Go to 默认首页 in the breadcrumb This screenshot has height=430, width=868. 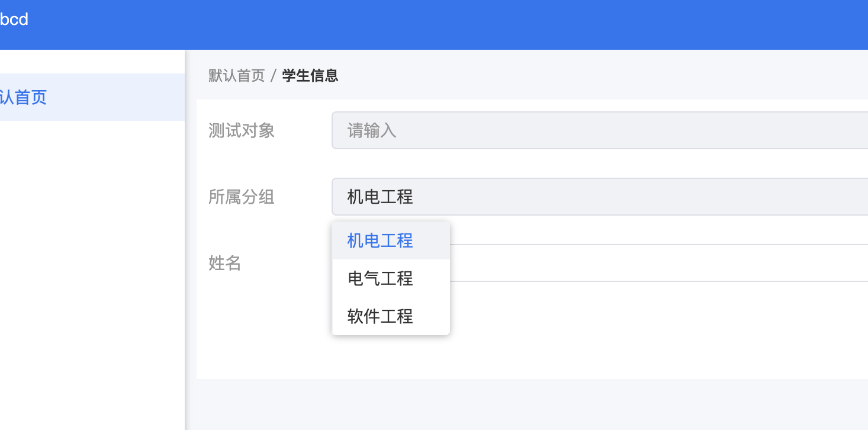click(236, 76)
